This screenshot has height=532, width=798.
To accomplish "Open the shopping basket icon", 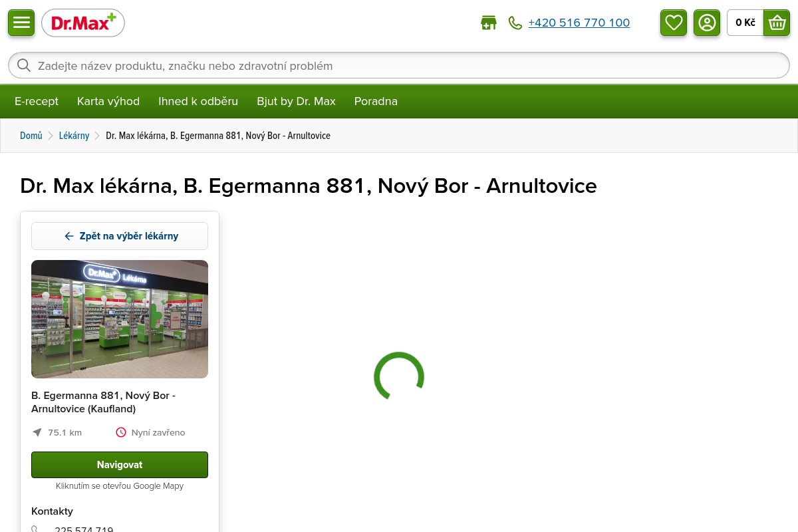I will click(x=777, y=23).
